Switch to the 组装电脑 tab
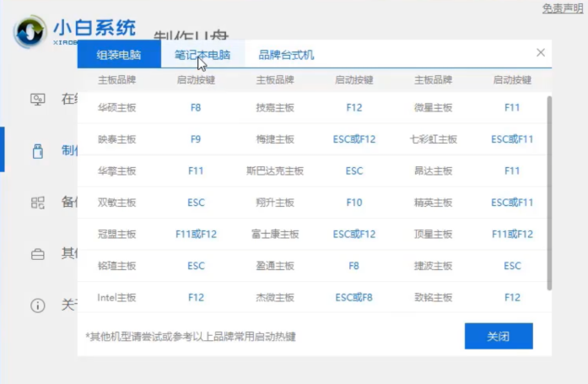The image size is (588, 384). (118, 55)
